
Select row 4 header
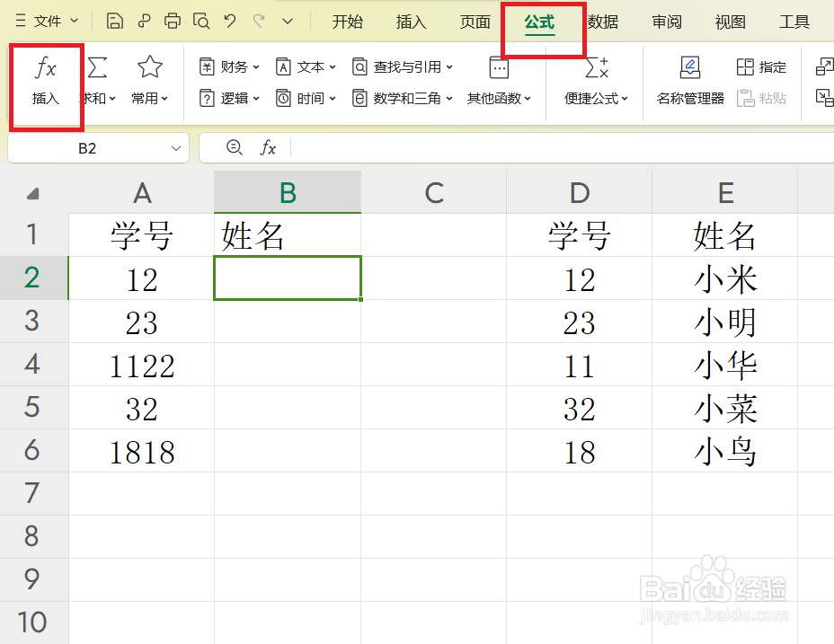(33, 365)
